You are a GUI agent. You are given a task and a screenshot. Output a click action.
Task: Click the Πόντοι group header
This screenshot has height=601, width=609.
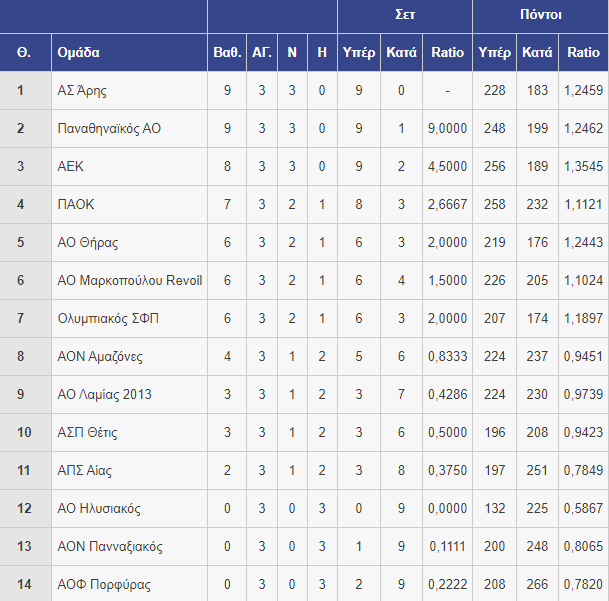click(540, 15)
